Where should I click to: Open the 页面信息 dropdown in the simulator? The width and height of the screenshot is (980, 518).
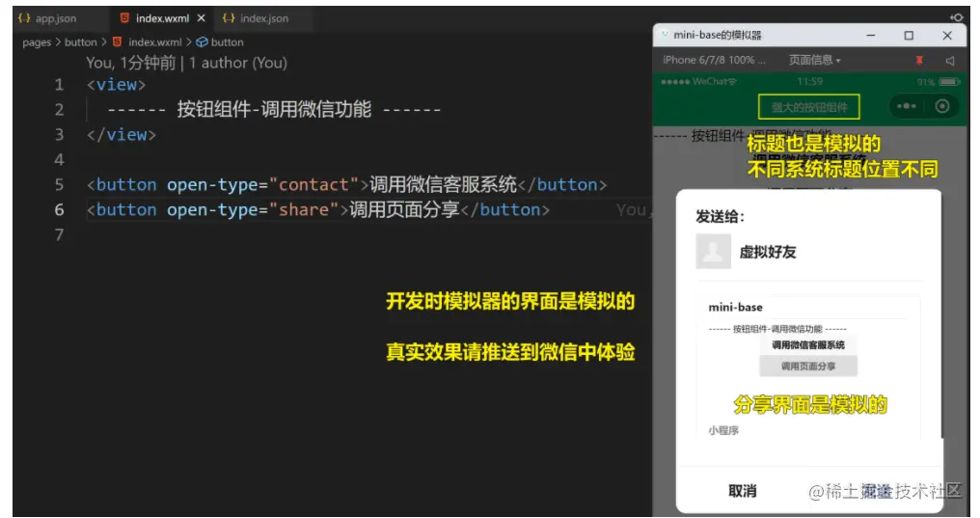click(814, 60)
